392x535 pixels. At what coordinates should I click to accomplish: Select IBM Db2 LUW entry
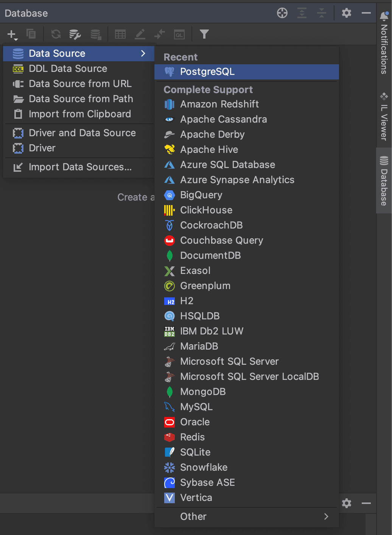tap(247, 331)
